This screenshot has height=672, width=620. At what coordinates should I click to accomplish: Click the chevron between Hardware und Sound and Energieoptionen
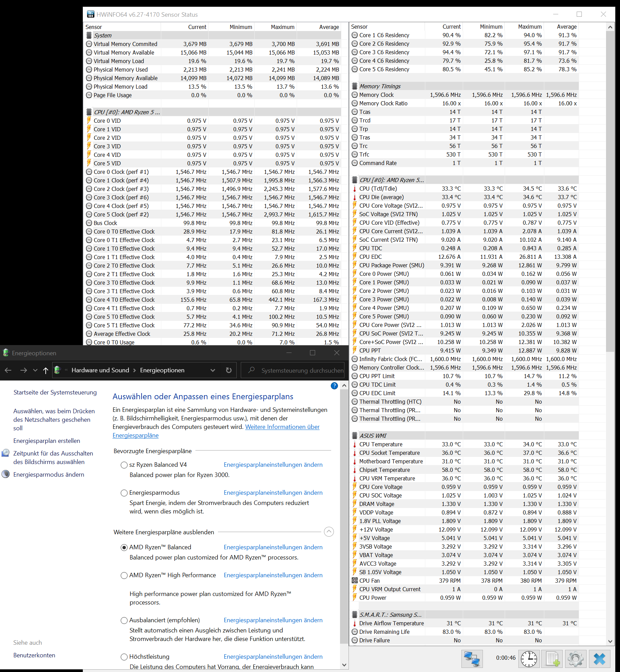pyautogui.click(x=135, y=370)
